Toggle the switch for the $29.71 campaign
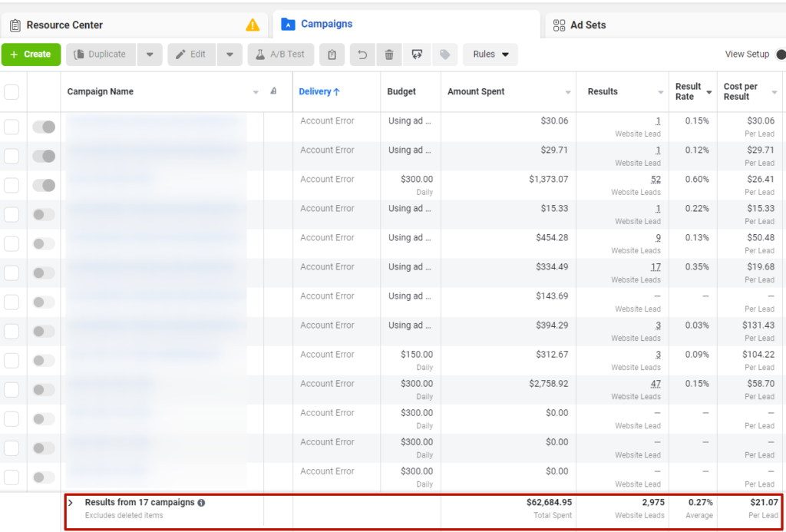The image size is (786, 532). (x=44, y=157)
